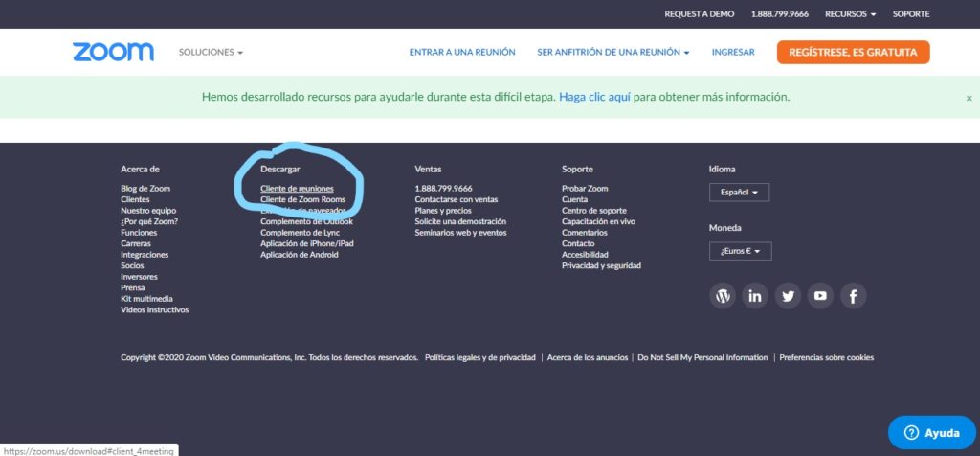Open Privacidad y seguridad link

601,266
